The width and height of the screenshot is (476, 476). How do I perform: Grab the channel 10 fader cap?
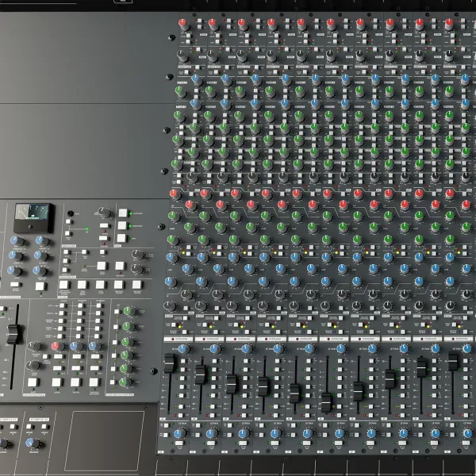click(x=453, y=361)
